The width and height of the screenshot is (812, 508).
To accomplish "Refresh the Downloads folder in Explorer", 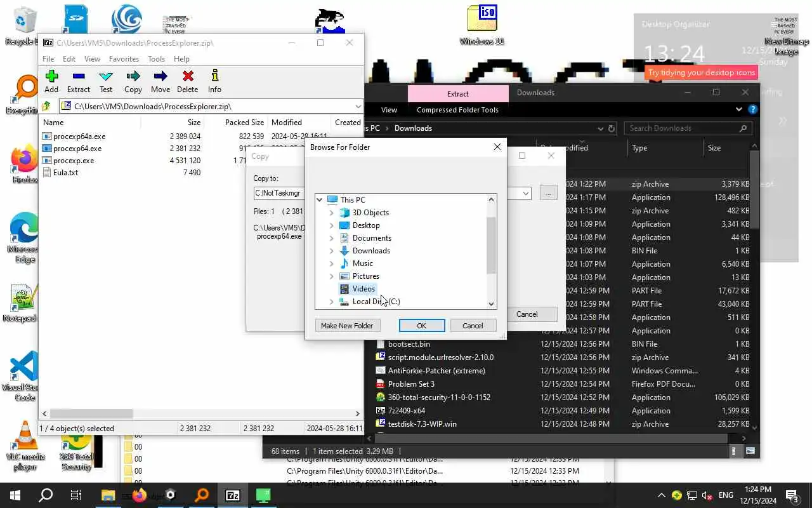I will (612, 128).
